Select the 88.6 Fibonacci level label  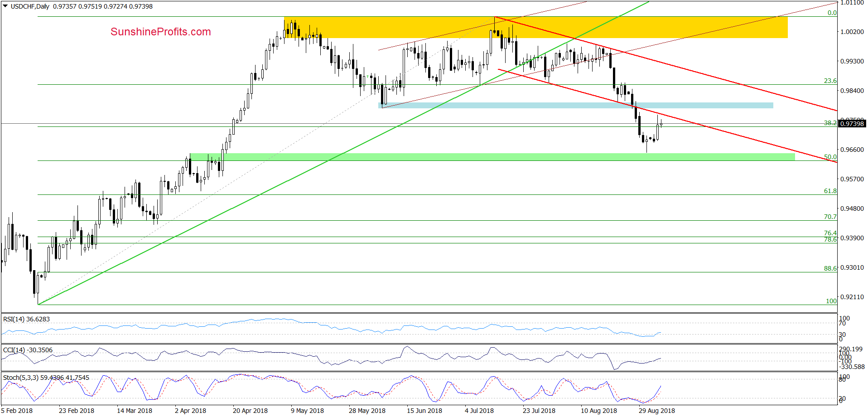click(830, 269)
